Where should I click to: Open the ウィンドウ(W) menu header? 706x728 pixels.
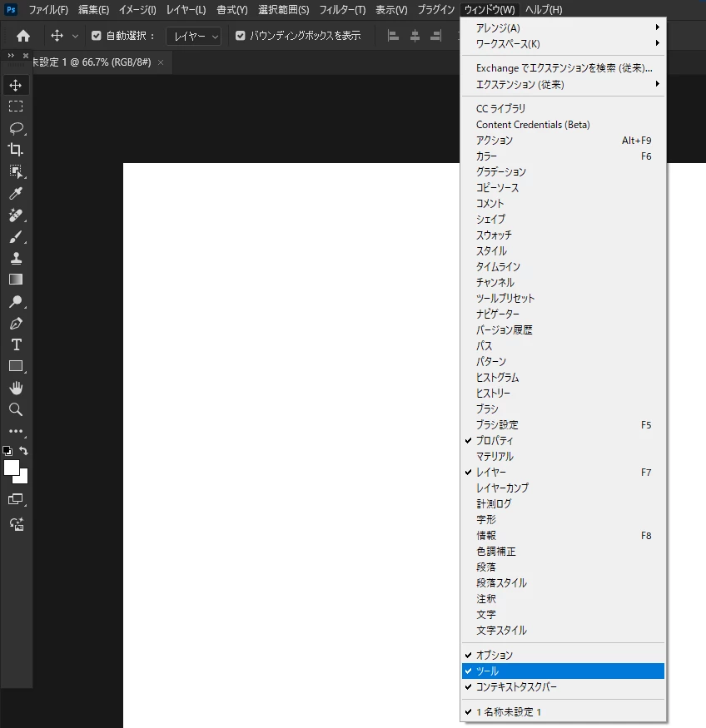490,9
